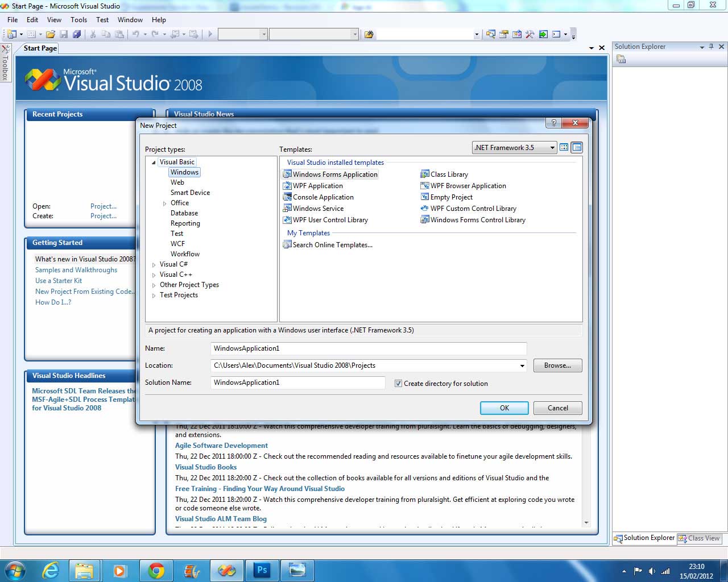Switch templates to small icons view
The image size is (728, 582).
577,147
